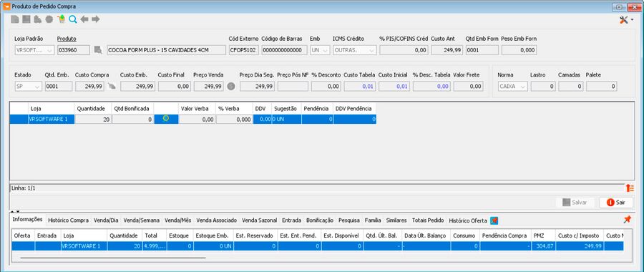Click the Custo Ant field 249,99
This screenshot has width=644, height=272.
tap(447, 50)
